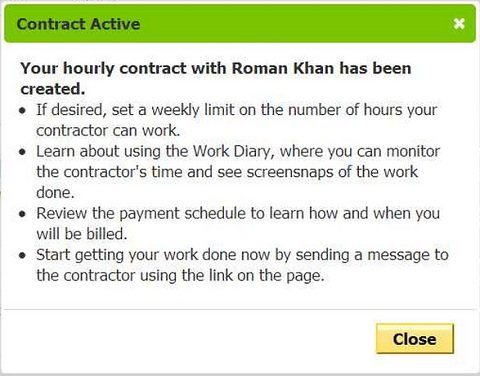Click the bullet dot before 'If desired'
This screenshot has width=480, height=376.
[x=22, y=110]
